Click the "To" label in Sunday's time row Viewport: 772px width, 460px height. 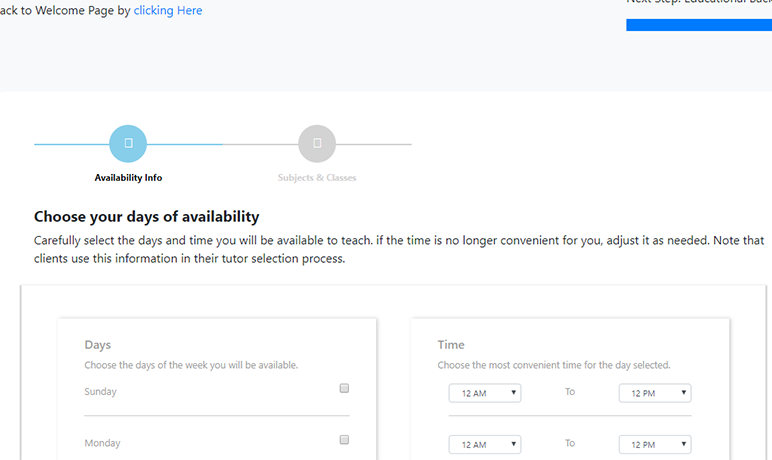[x=570, y=392]
